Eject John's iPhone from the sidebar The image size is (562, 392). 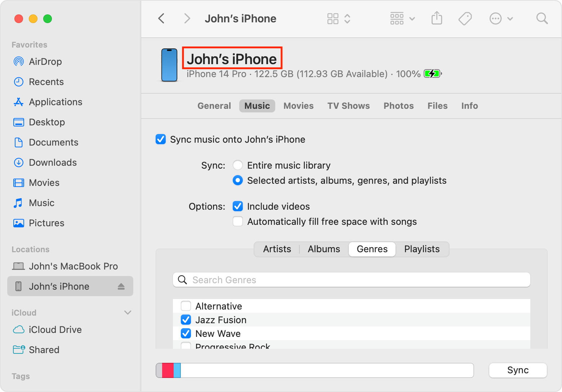(121, 286)
